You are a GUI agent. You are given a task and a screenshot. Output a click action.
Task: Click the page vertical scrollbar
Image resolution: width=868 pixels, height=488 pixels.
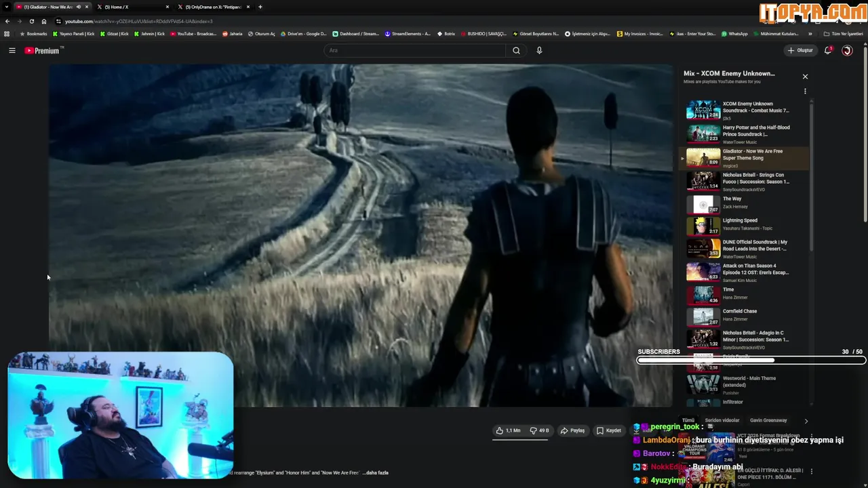(865, 136)
